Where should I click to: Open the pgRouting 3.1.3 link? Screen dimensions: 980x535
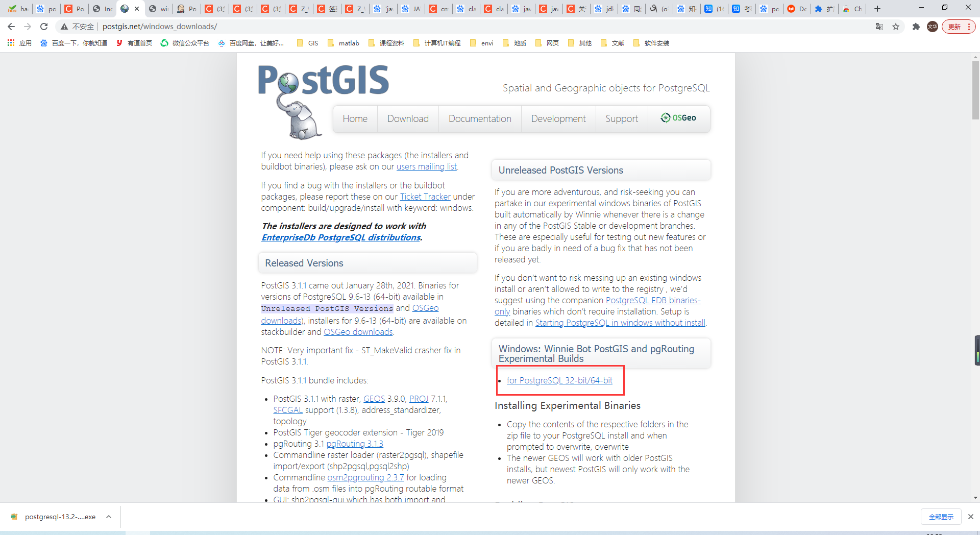coord(355,444)
